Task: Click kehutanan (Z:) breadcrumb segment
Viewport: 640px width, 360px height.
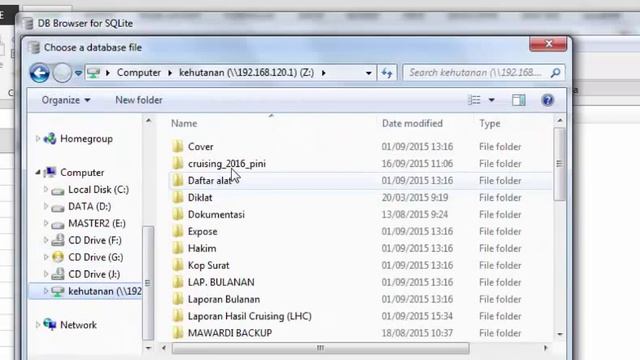Action: point(247,73)
